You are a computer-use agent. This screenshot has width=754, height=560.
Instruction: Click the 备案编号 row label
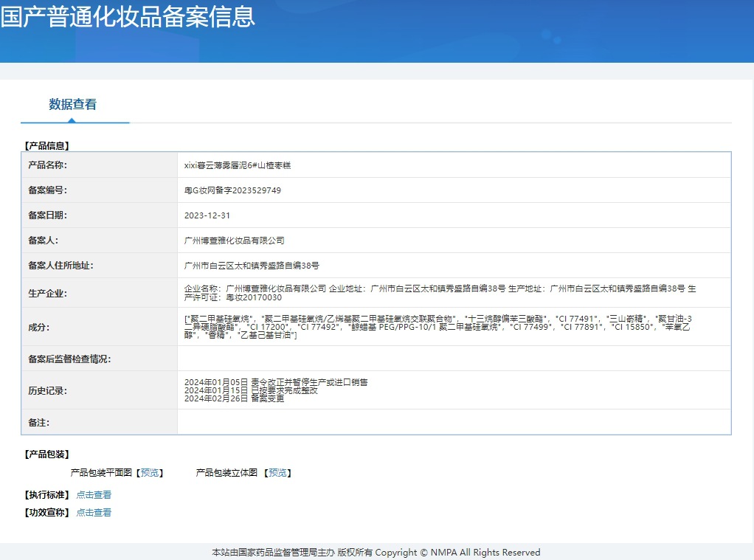[48, 190]
